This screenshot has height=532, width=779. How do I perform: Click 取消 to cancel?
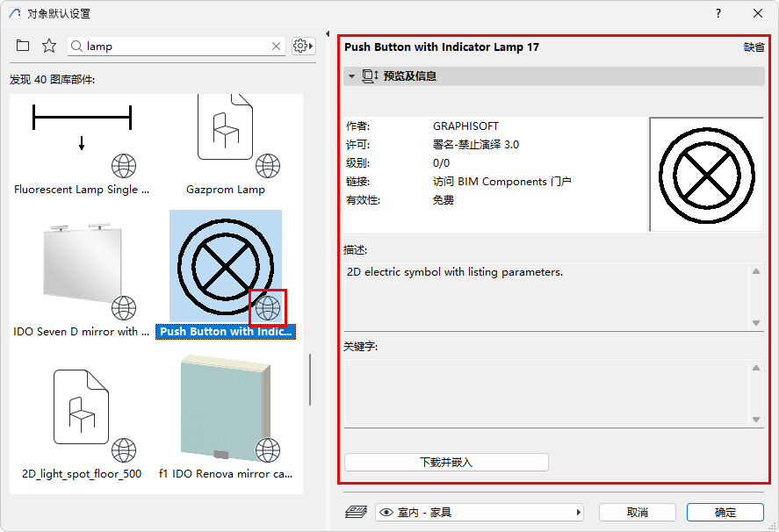[x=638, y=512]
